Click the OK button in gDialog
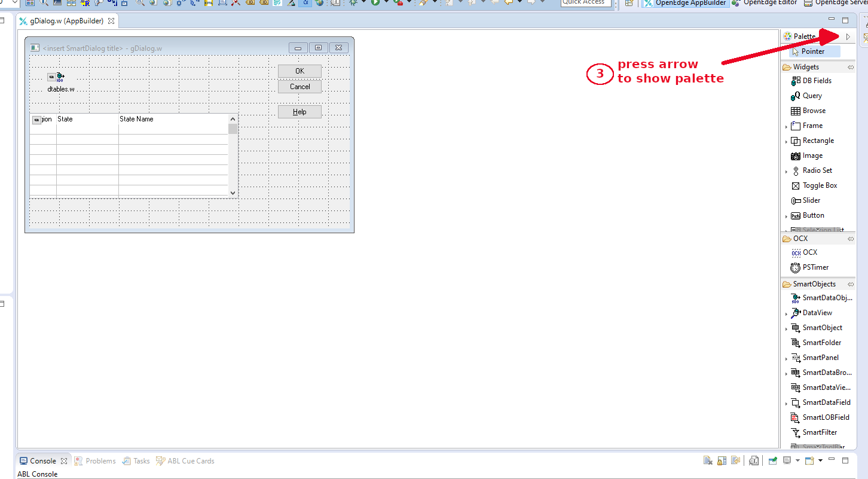This screenshot has width=868, height=479. pyautogui.click(x=299, y=71)
